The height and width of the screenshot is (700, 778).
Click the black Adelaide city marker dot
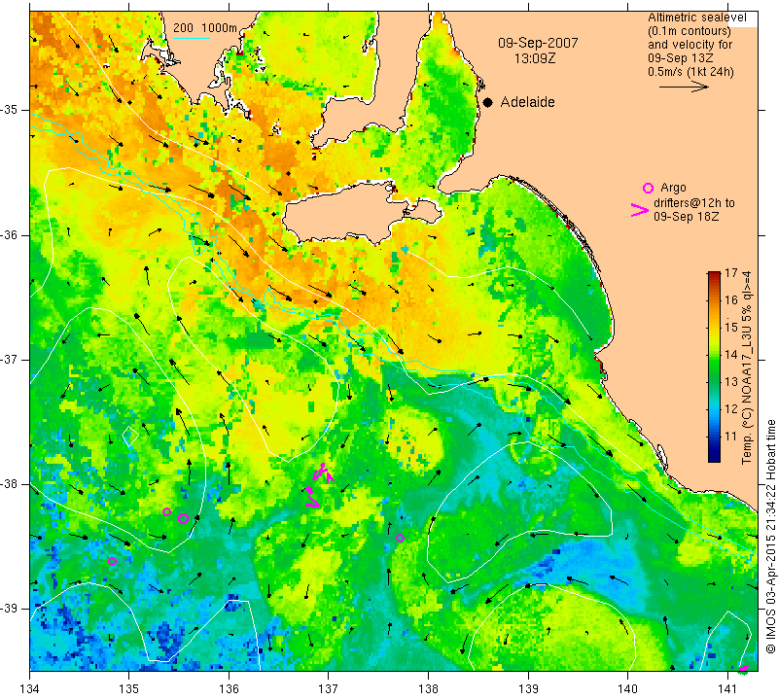(488, 103)
